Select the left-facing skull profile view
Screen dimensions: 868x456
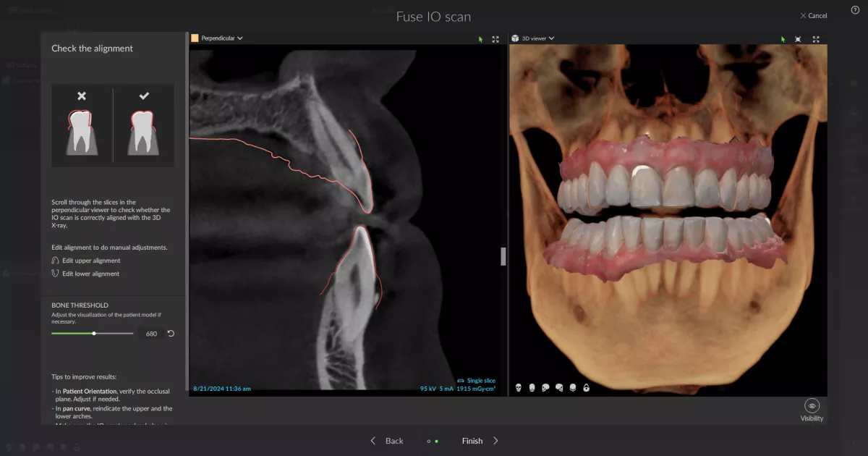[x=545, y=388]
